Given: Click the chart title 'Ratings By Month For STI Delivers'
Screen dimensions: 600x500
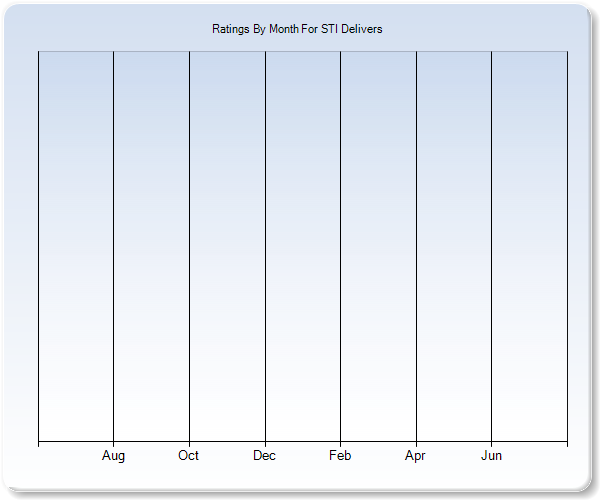Looking at the screenshot, I should 297,29.
